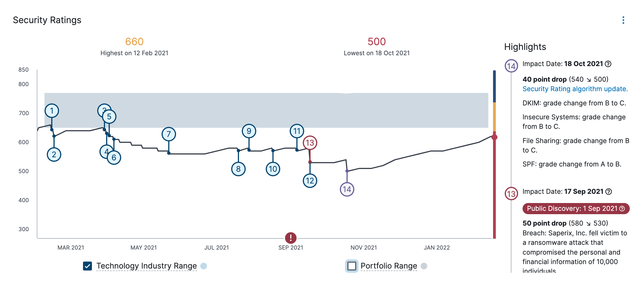This screenshot has width=644, height=285.
Task: Click the gray portfolio range swatch
Action: tap(424, 266)
